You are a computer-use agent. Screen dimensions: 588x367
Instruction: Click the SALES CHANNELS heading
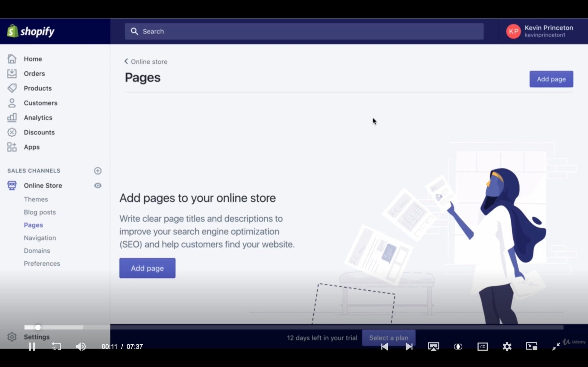(34, 171)
